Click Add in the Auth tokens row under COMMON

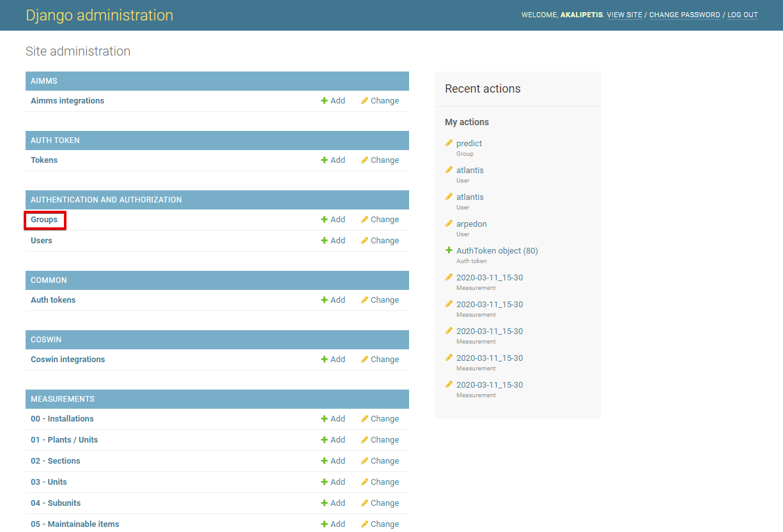[x=333, y=300]
